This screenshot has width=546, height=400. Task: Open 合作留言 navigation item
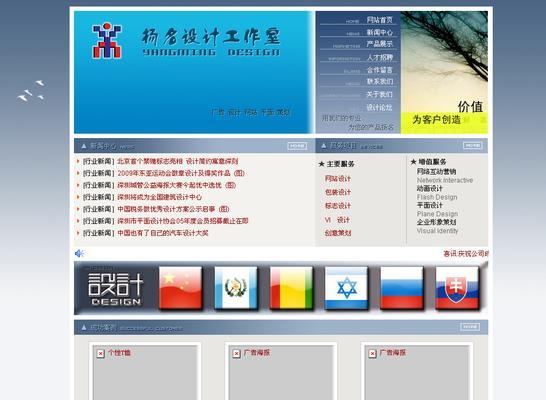point(380,70)
